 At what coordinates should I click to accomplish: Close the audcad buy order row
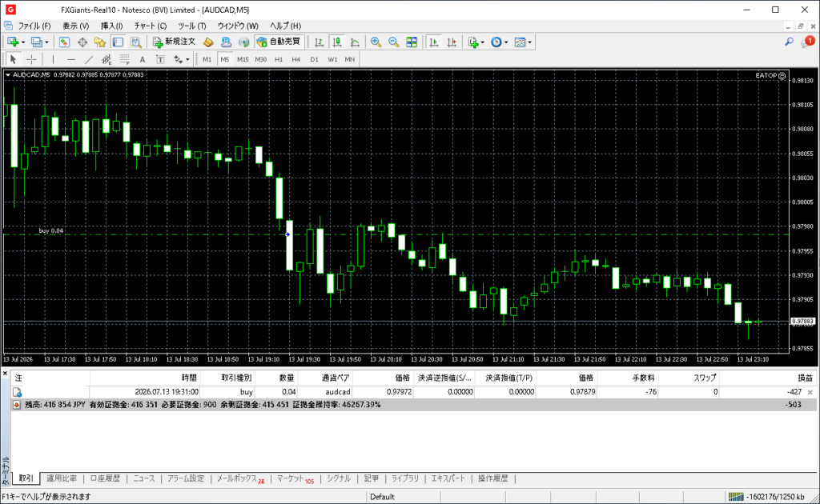[810, 392]
